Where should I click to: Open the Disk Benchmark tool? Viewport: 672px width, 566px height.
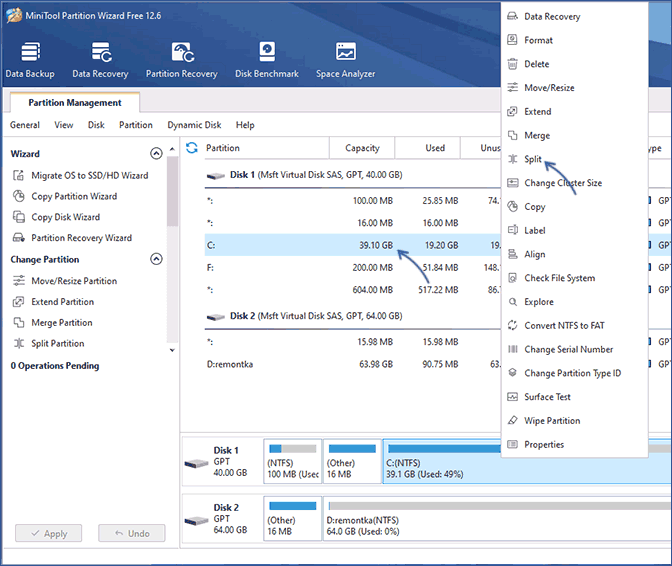267,60
